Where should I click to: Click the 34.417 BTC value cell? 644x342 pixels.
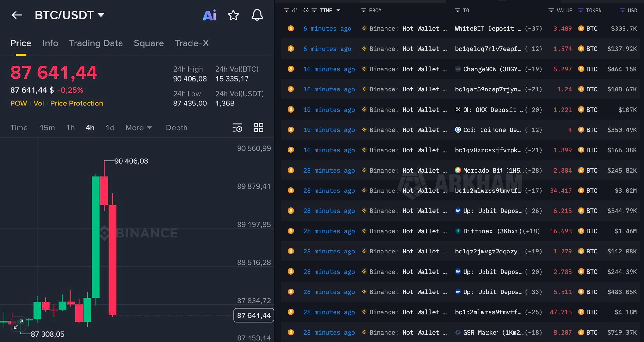pos(561,190)
